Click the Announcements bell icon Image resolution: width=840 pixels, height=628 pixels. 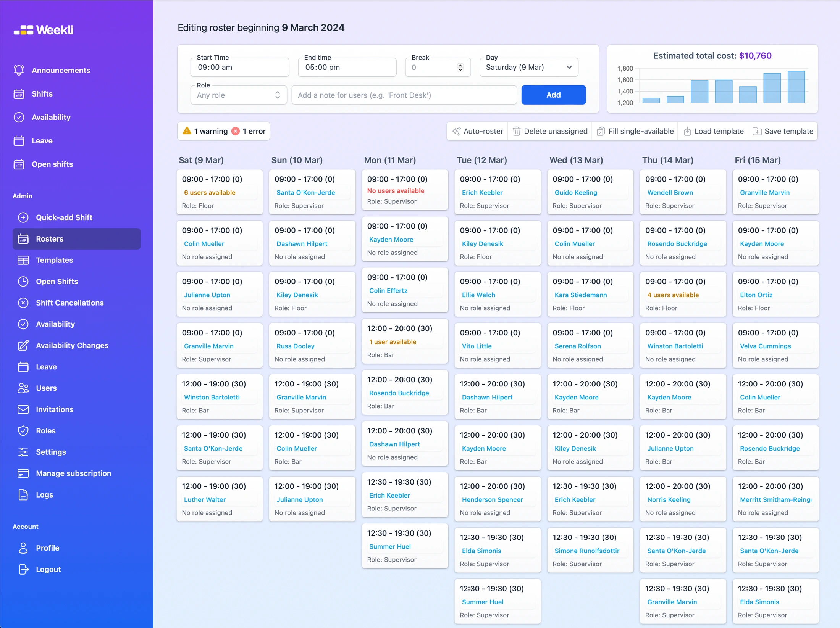[x=19, y=70]
